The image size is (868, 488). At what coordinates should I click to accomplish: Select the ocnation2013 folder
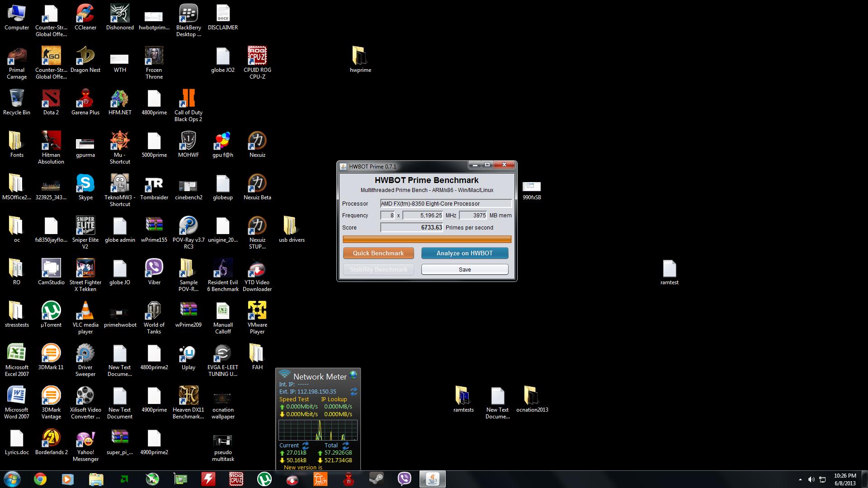pyautogui.click(x=532, y=400)
